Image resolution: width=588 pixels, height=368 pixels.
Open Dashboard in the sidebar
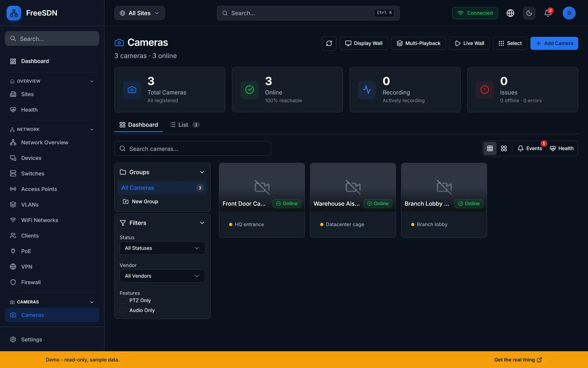52,61
